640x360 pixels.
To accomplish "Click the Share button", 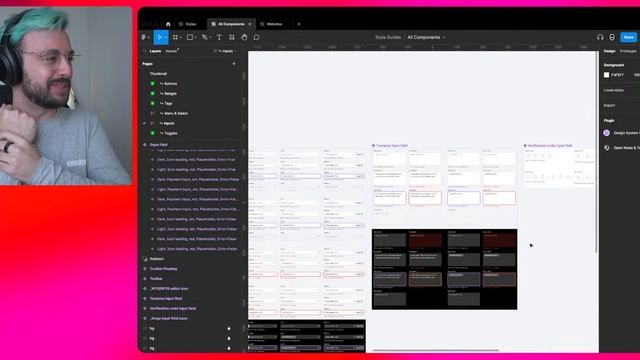I will click(x=629, y=37).
